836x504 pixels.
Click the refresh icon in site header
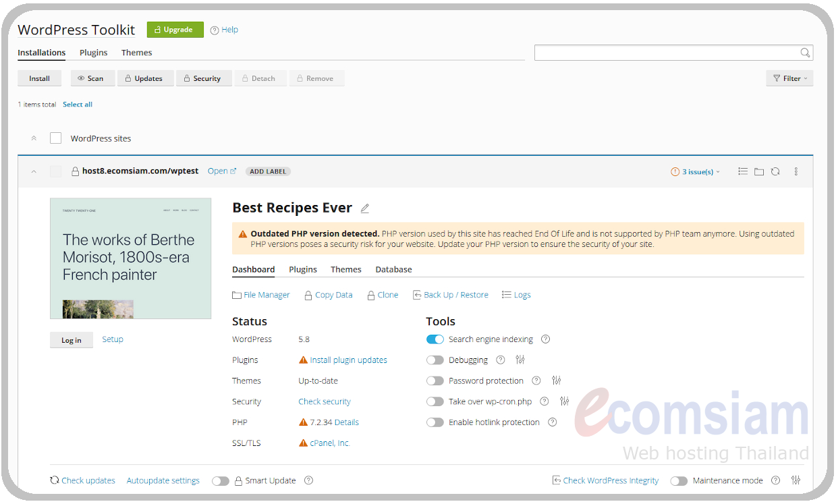(775, 171)
